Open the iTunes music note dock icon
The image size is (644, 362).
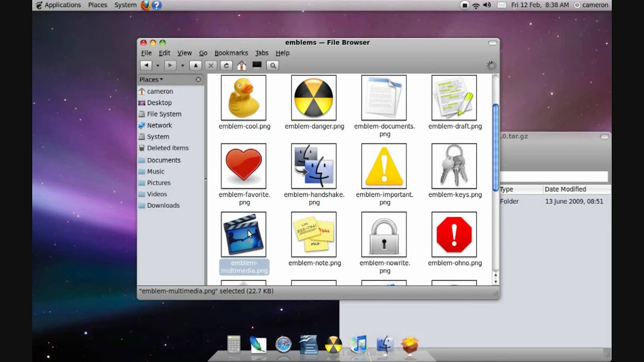click(x=358, y=344)
